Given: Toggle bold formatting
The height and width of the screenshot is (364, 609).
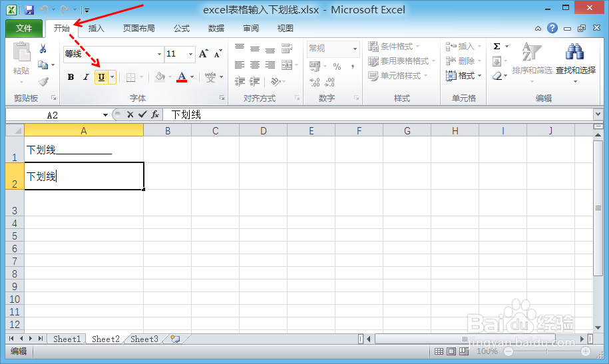Looking at the screenshot, I should pos(71,77).
